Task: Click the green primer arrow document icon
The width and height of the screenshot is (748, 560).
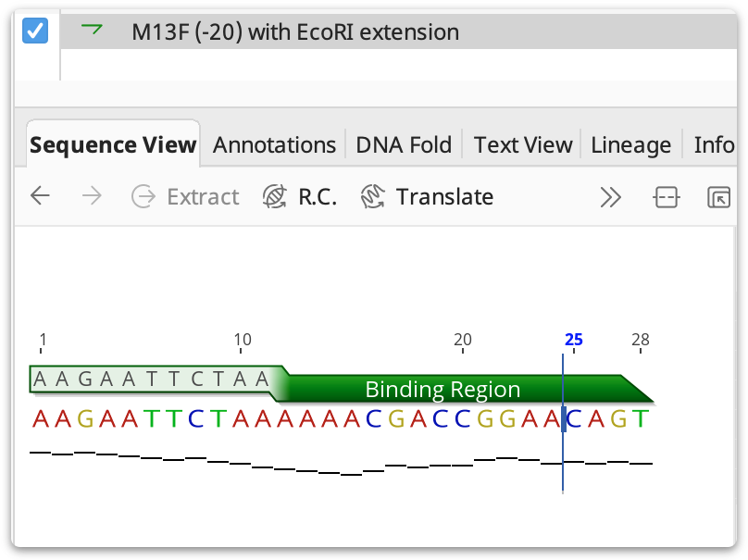Action: [92, 30]
